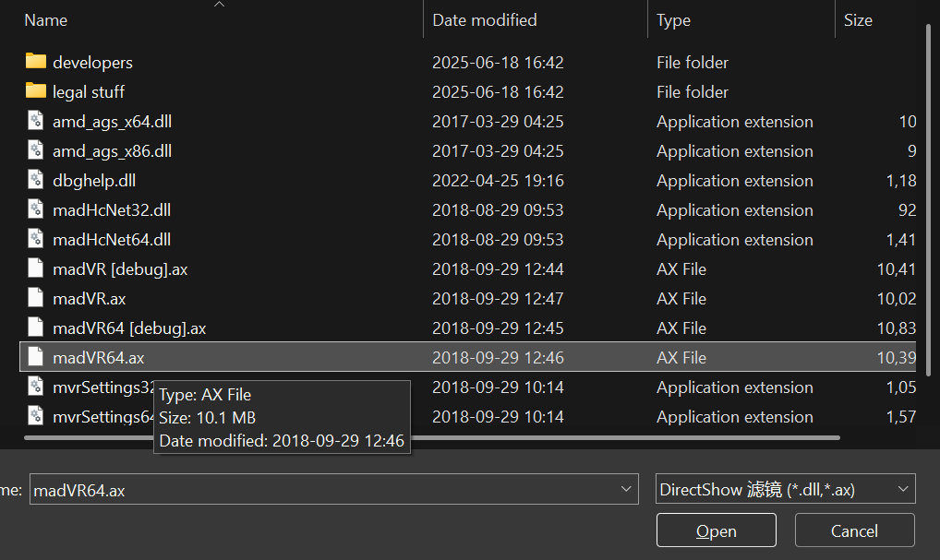Sort by the Type column header
The height and width of the screenshot is (560, 940).
(x=673, y=20)
